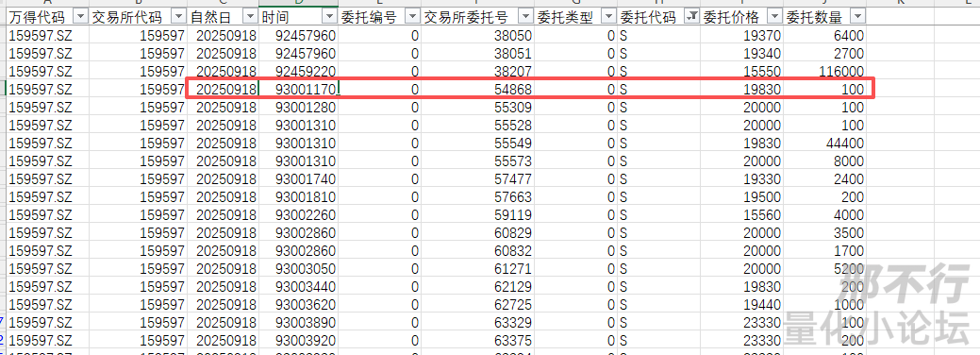The height and width of the screenshot is (355, 980).
Task: Select the time cell 93001740
Action: click(x=299, y=179)
